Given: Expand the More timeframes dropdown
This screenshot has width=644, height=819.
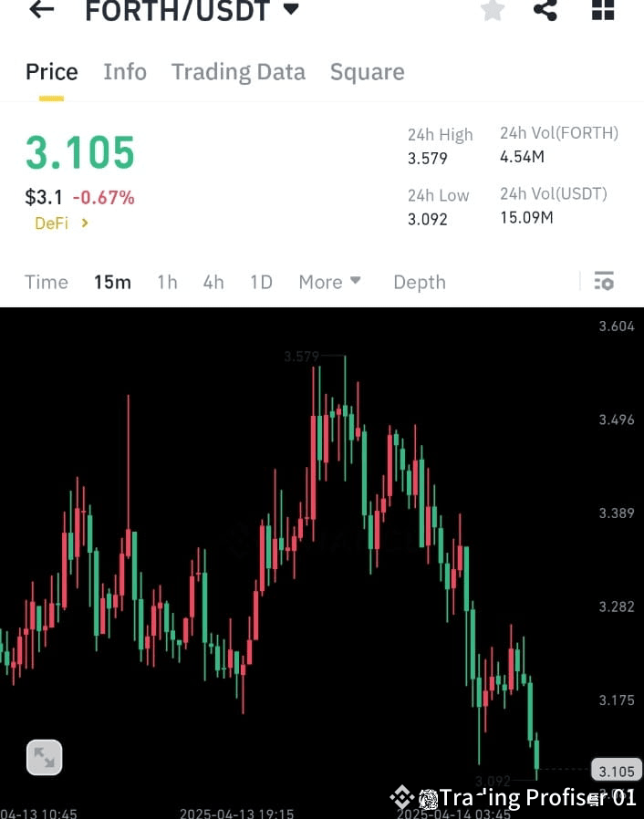Looking at the screenshot, I should pos(329,282).
